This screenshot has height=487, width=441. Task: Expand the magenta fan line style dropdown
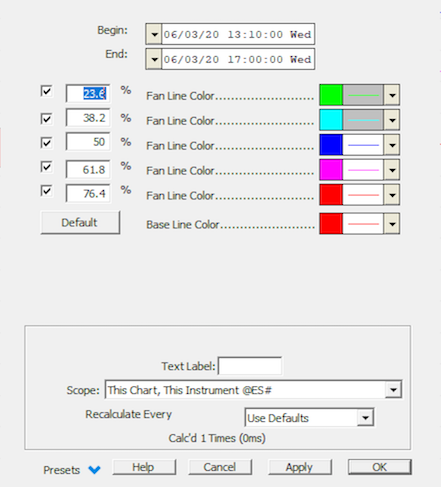392,170
